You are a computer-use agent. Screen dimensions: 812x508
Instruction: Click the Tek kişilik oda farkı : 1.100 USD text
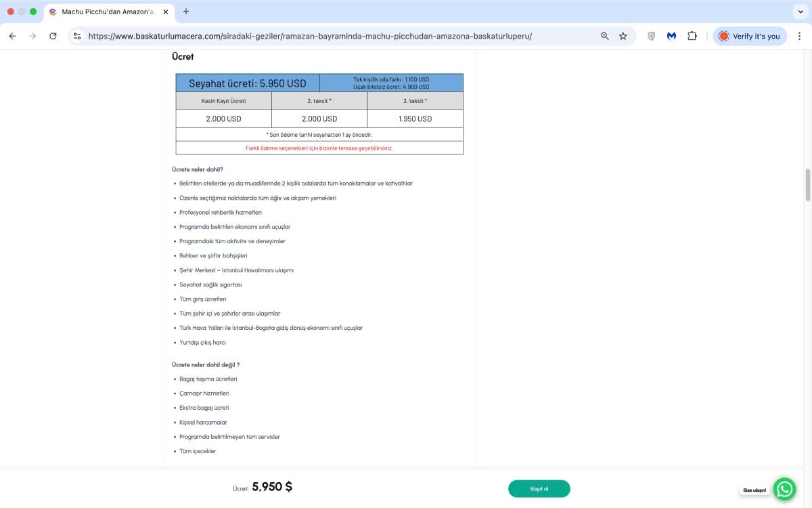(x=391, y=79)
